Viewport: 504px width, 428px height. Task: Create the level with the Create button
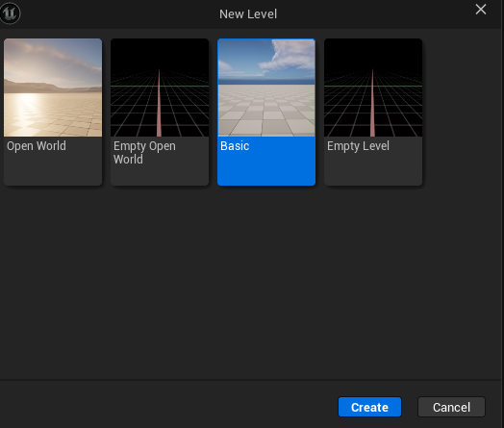369,407
